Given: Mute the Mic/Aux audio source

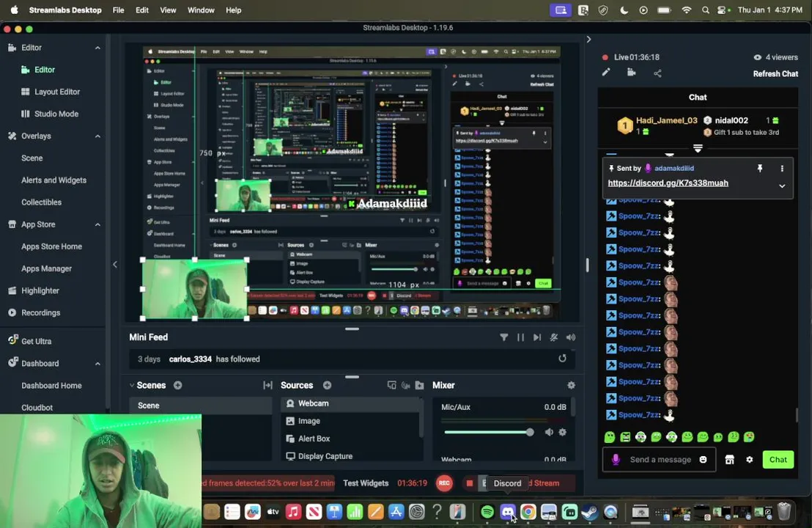Looking at the screenshot, I should pos(549,432).
